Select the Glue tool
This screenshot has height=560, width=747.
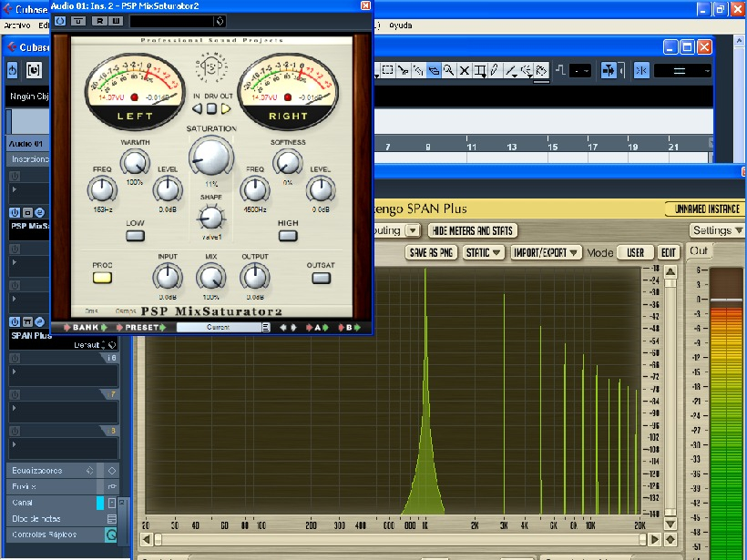pos(418,70)
